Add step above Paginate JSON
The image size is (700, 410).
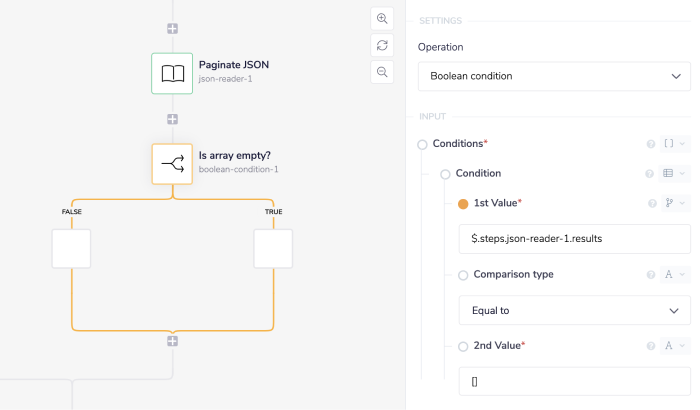coord(172,28)
